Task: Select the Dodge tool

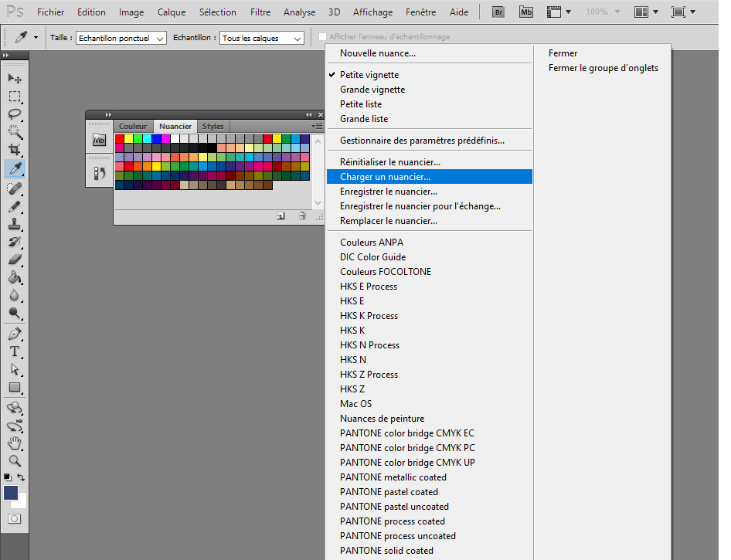Action: click(x=15, y=313)
